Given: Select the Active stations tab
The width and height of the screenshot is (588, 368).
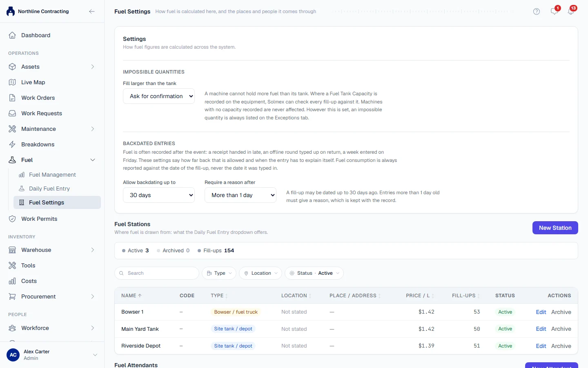Looking at the screenshot, I should click(135, 251).
